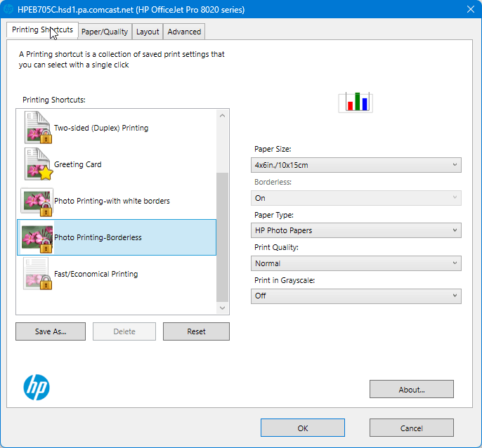Image resolution: width=482 pixels, height=448 pixels.
Task: Click the Save As... button
Action: pyautogui.click(x=51, y=331)
